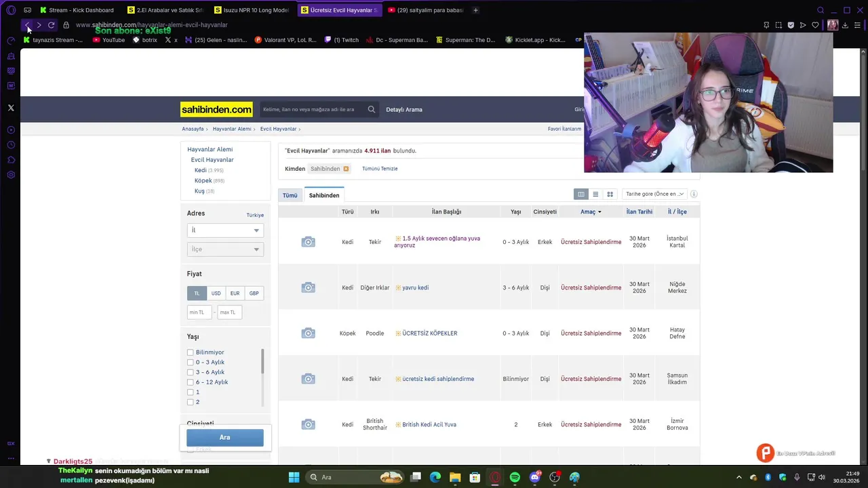Viewport: 868px width, 488px height.
Task: Switch to Isuzu NPR 10 Long tab
Action: 251,10
